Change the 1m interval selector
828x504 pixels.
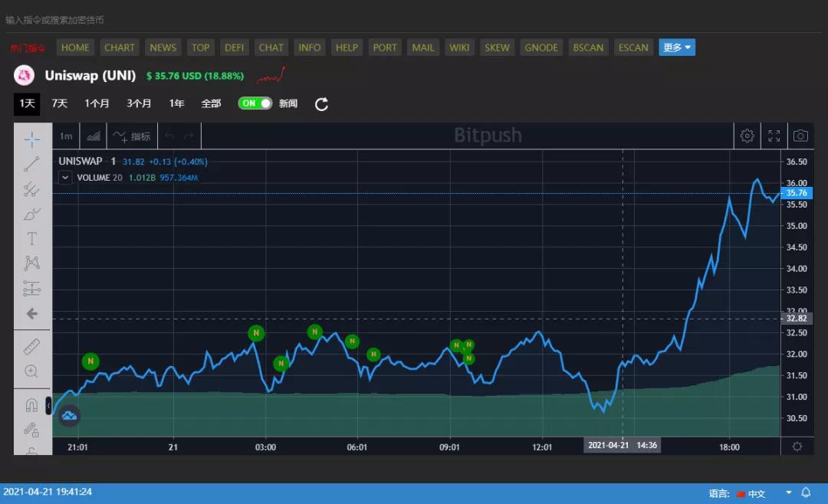pyautogui.click(x=66, y=136)
